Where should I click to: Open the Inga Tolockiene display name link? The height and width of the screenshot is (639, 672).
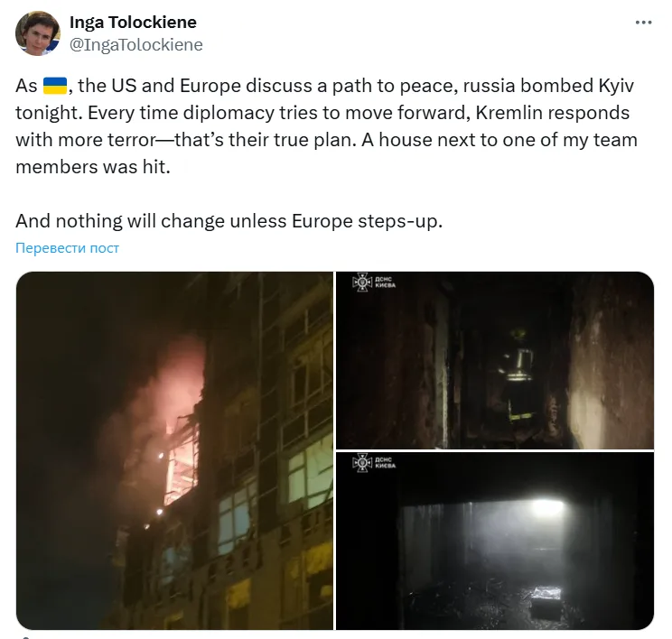pos(133,23)
